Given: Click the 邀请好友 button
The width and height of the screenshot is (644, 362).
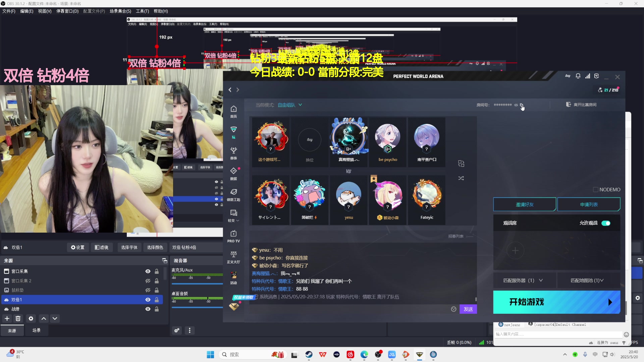Looking at the screenshot, I should (x=525, y=204).
